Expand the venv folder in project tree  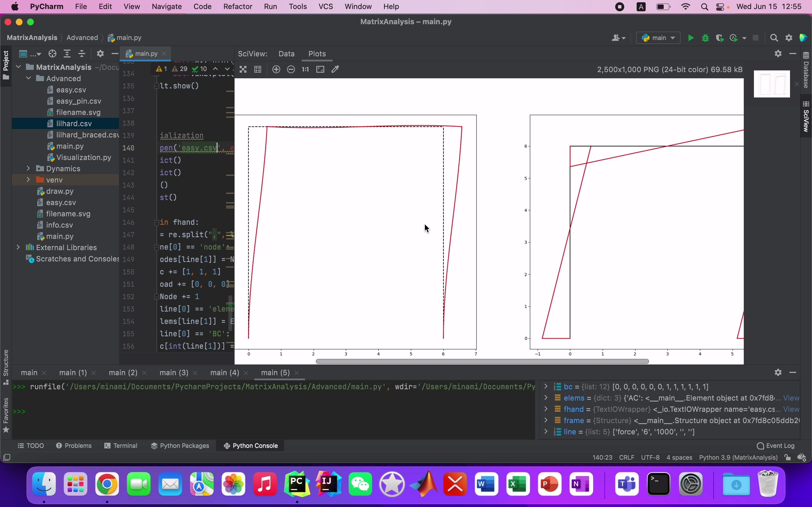click(28, 180)
